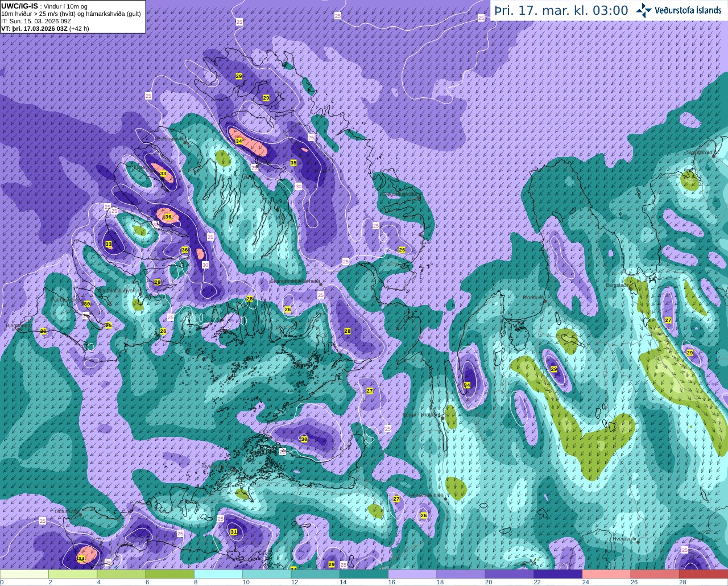Viewport: 728px width, 586px height.
Task: Click the Siglufjörður station label
Action: (700, 152)
